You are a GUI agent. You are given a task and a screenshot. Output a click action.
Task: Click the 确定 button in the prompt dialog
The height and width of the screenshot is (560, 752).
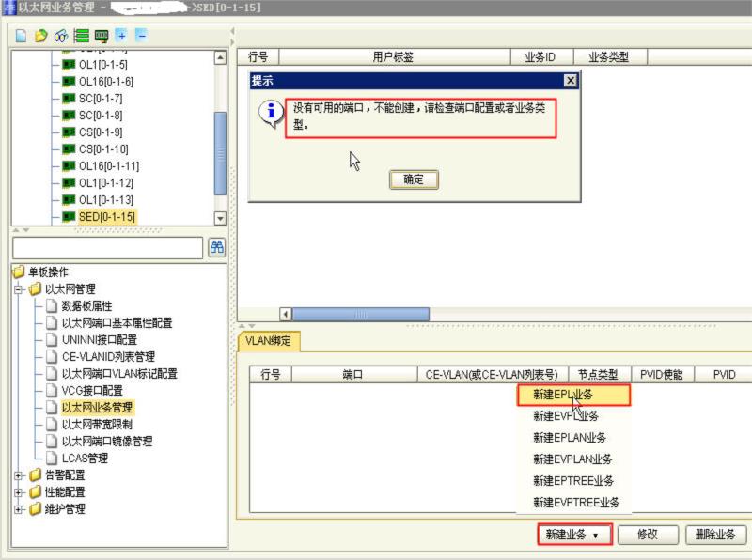point(413,179)
